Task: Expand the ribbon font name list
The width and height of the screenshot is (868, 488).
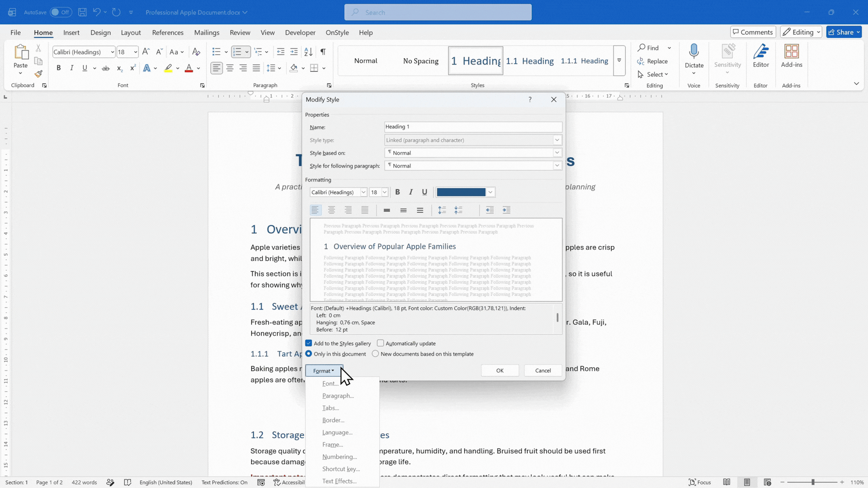Action: (112, 52)
